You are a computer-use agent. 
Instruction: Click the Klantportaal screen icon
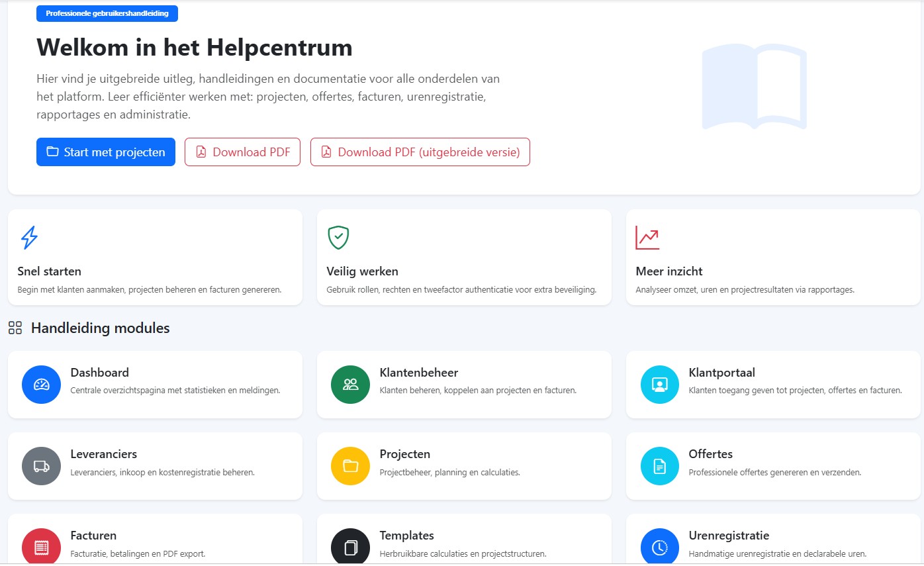click(659, 385)
